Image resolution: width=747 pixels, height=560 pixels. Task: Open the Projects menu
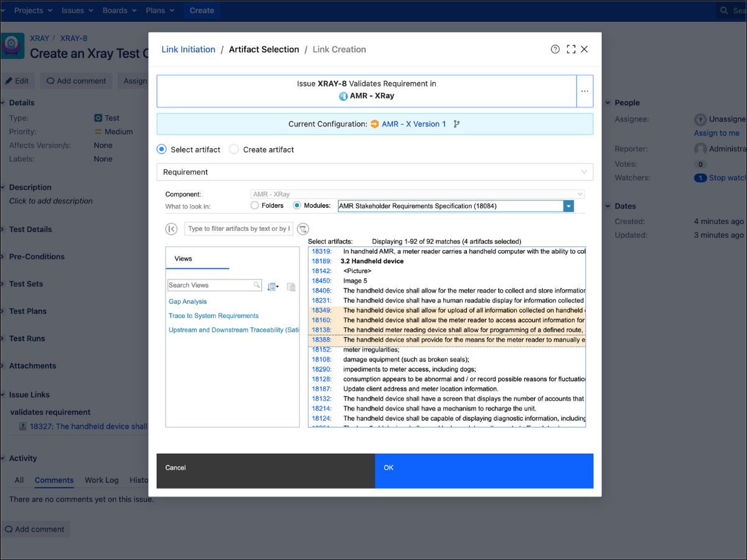click(34, 11)
